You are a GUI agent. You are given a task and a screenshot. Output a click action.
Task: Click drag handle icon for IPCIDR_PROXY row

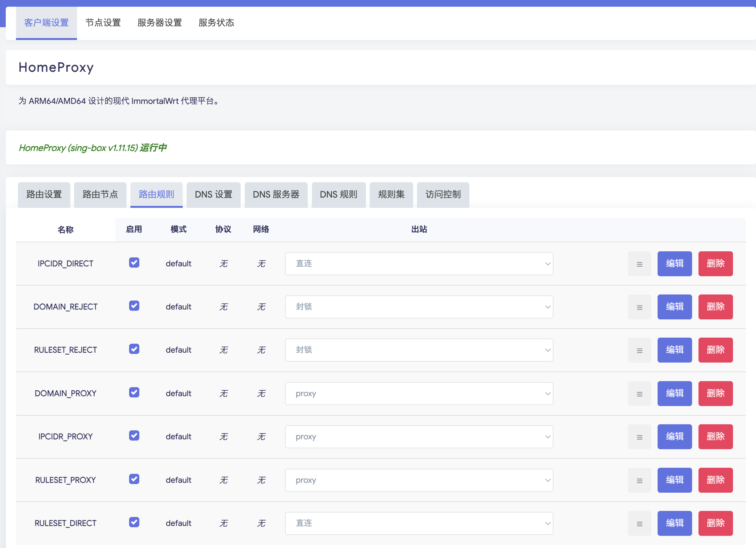click(639, 437)
